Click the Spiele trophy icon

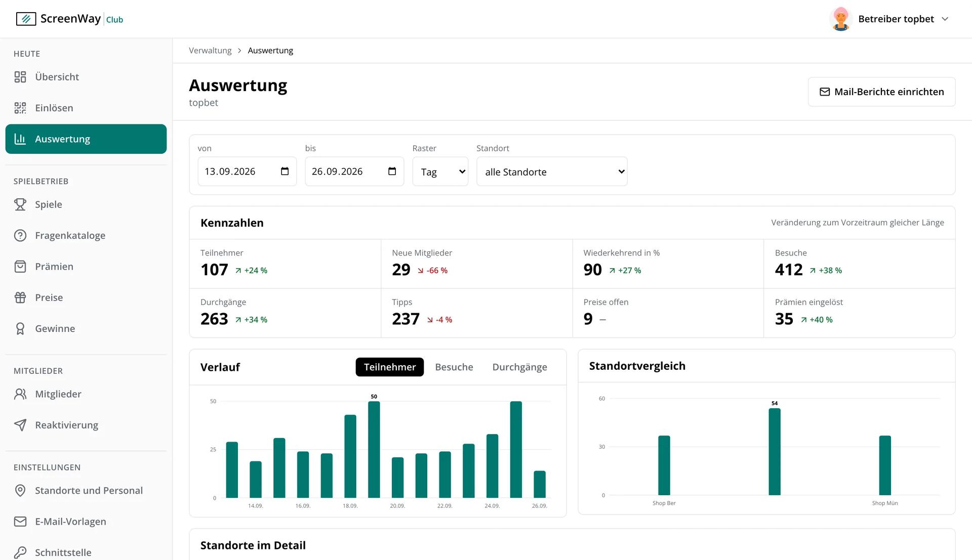click(20, 204)
